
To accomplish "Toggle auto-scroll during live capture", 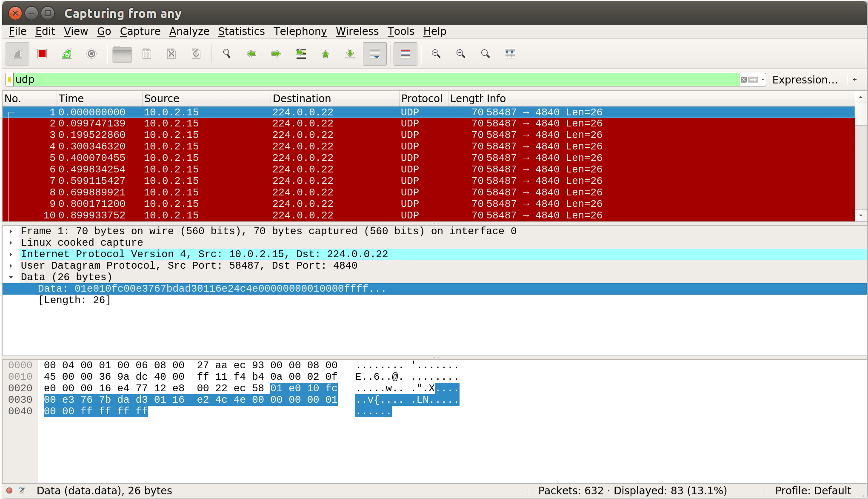I will pyautogui.click(x=374, y=54).
